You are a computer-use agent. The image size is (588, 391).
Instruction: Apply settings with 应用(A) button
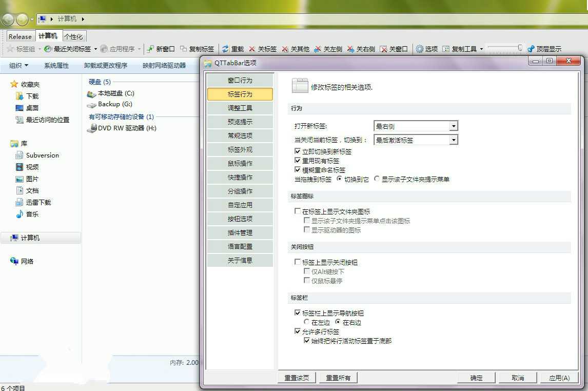click(x=559, y=378)
